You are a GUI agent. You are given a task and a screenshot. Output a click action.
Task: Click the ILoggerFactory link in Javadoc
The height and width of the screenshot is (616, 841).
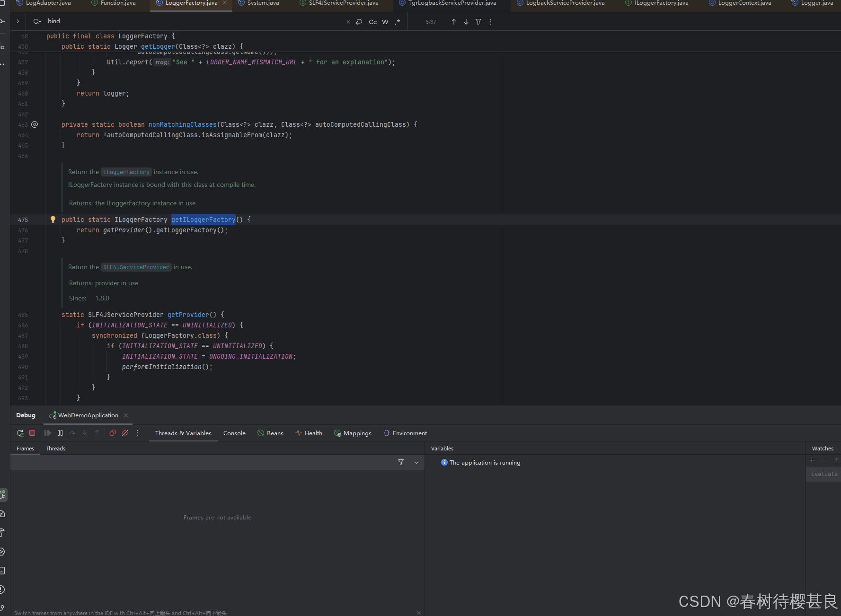tap(126, 172)
